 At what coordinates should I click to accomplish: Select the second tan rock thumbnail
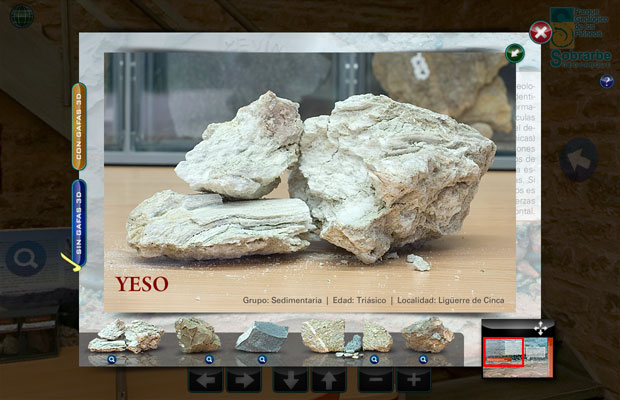(197, 335)
